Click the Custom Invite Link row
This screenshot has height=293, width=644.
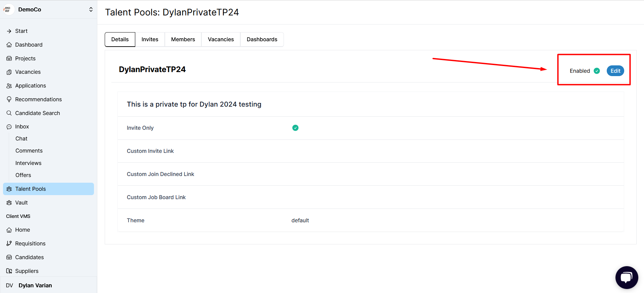pos(370,151)
